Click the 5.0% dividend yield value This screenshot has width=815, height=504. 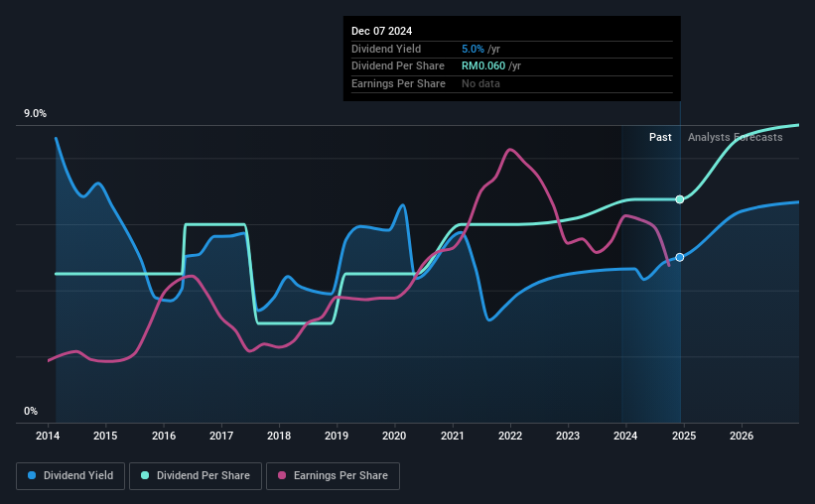473,49
